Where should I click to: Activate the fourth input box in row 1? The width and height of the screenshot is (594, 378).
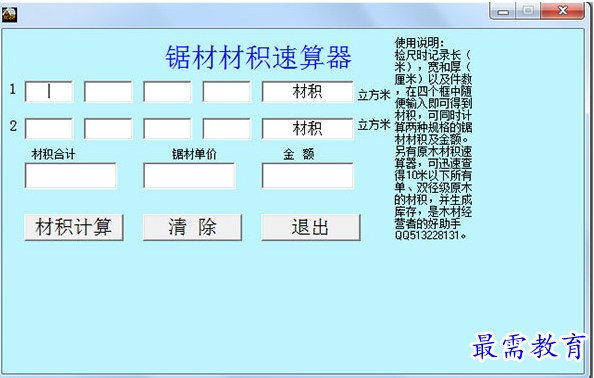click(x=227, y=92)
